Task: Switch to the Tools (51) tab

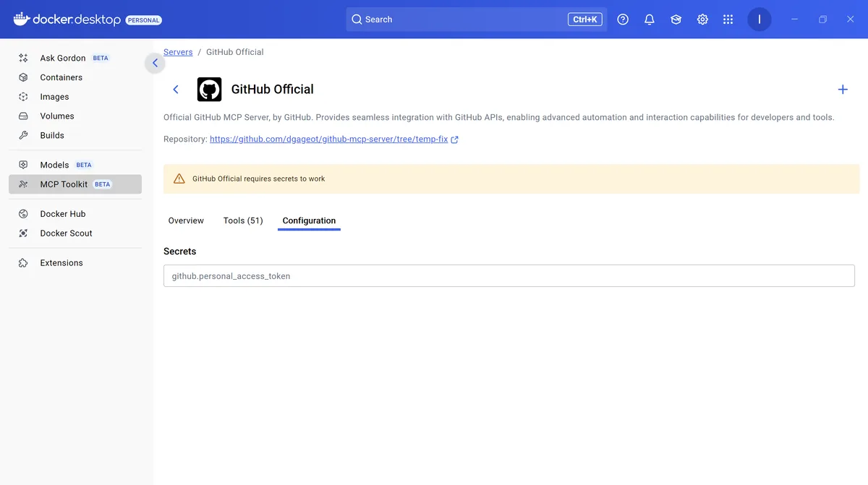Action: 243,220
